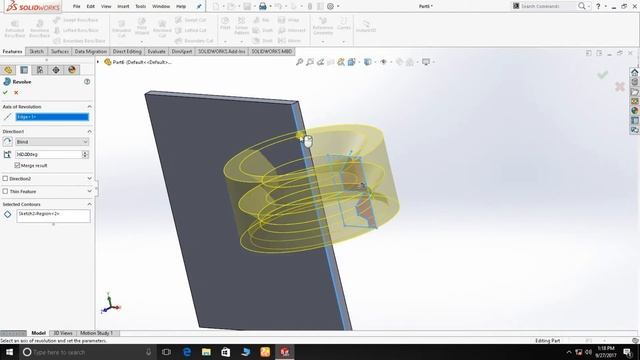Open Design Library icon in task pane
Screen dimensions: 640x360
point(634,82)
